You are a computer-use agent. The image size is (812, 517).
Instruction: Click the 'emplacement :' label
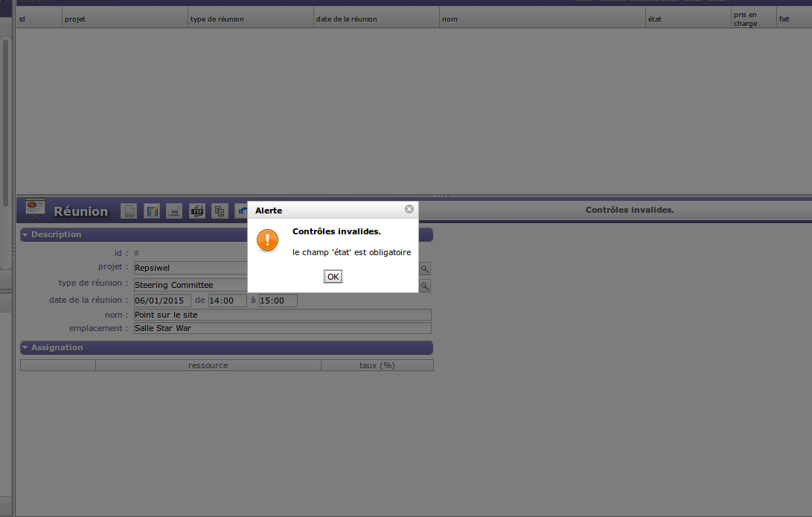(x=98, y=328)
